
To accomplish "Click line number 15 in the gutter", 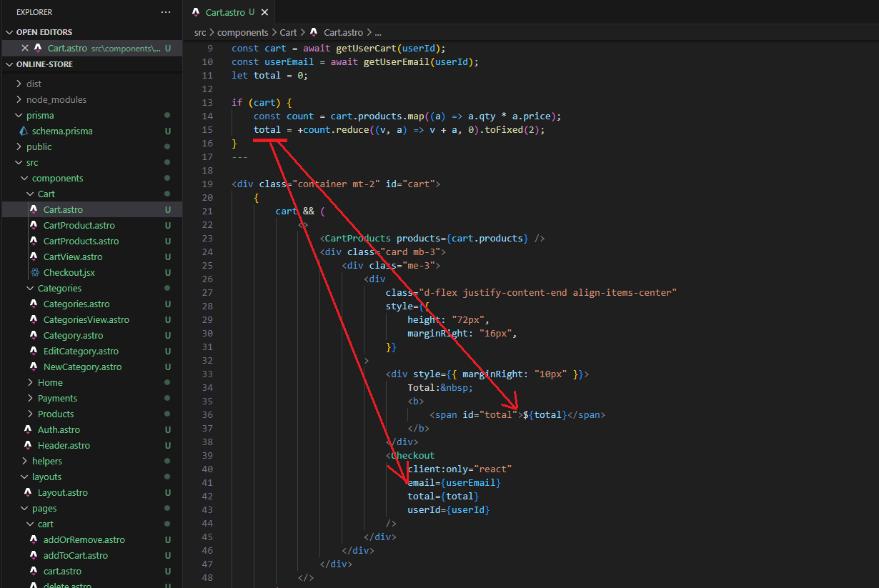I will tap(208, 129).
